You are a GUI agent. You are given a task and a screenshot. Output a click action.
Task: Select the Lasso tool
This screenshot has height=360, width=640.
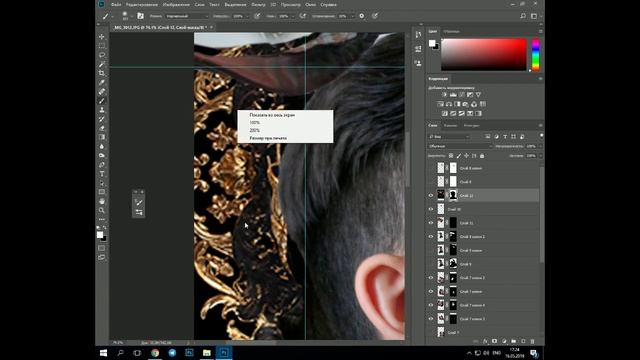point(102,55)
